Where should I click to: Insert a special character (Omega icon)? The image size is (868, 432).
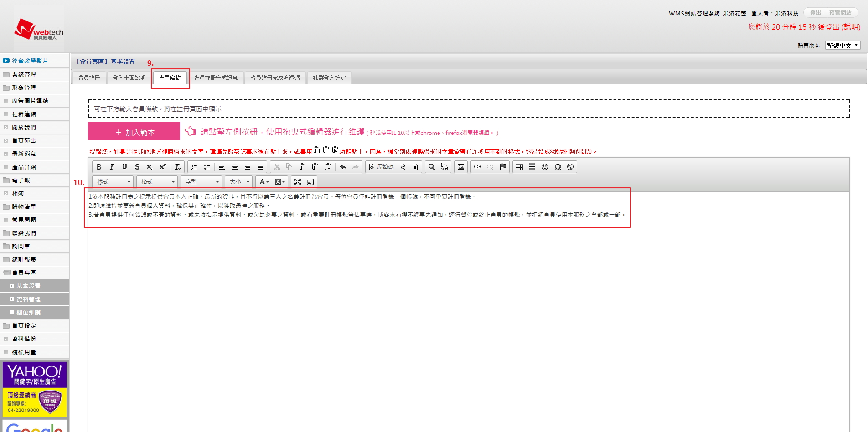click(558, 167)
